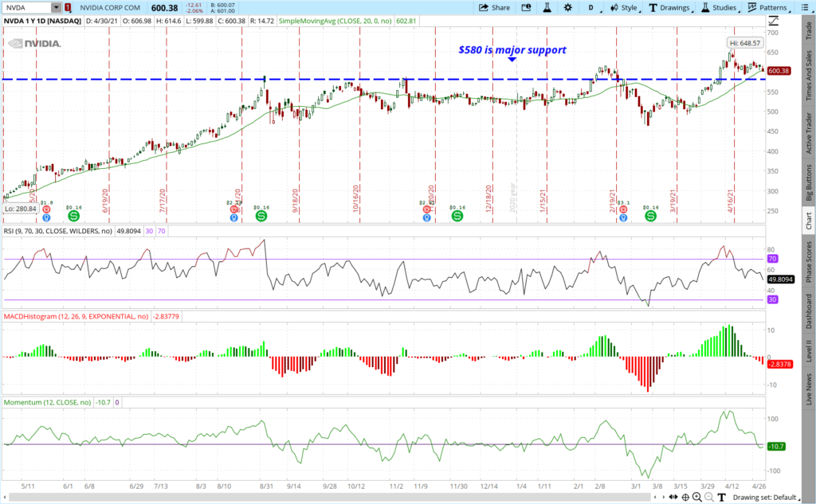Switch to the Trade side tab

pos(809,30)
